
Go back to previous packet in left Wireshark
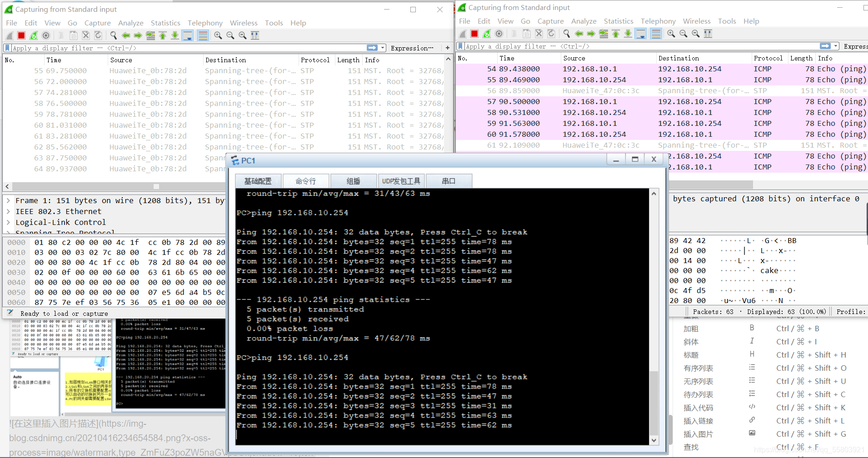126,35
